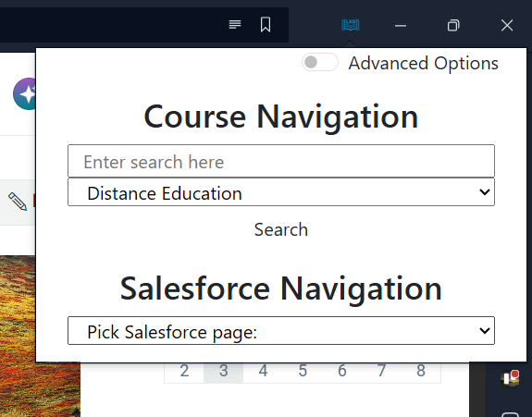Click the purple sparkle assistant icon
The width and height of the screenshot is (532, 417).
click(25, 94)
